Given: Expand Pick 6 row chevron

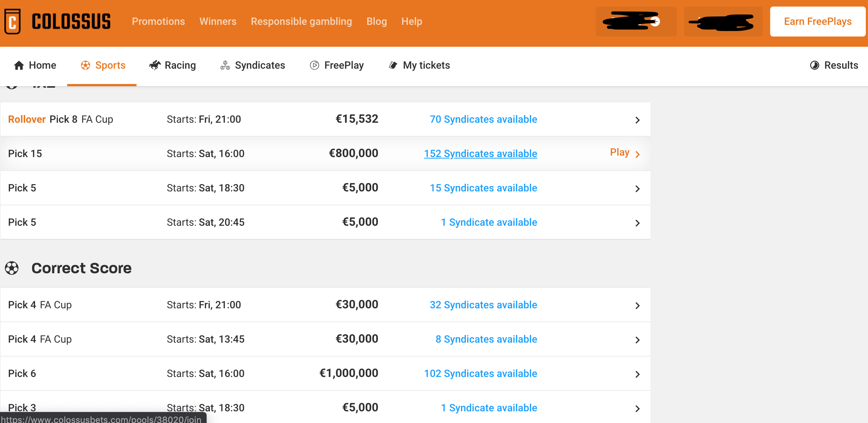Looking at the screenshot, I should coord(637,374).
